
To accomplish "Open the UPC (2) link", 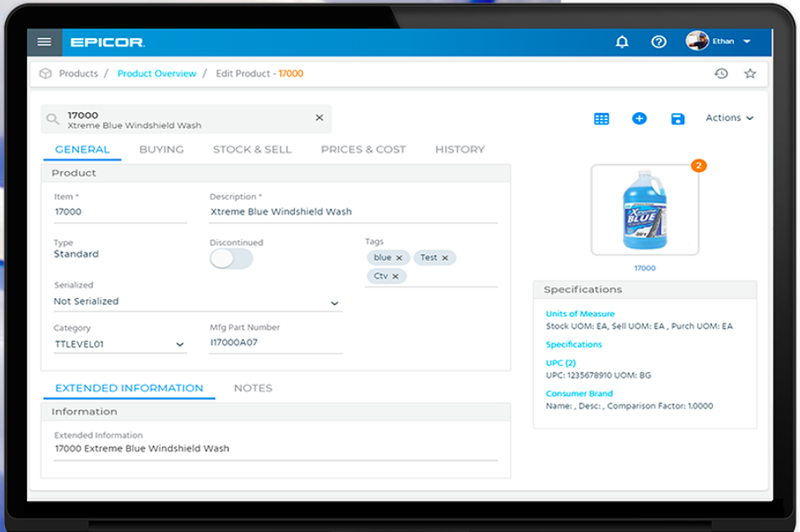I will pos(561,363).
